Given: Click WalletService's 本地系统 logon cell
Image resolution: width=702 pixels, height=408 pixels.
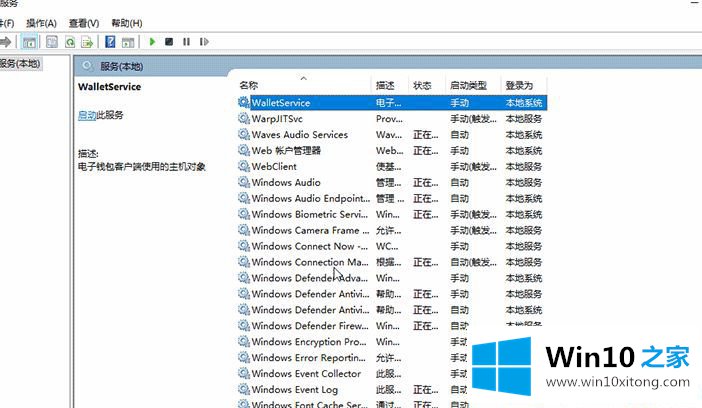Looking at the screenshot, I should point(524,103).
